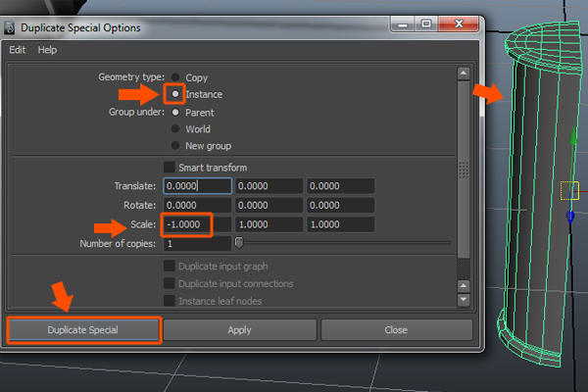Click the options scrollbar top up arrow
Viewport: 588px width, 392px height.
tap(464, 73)
